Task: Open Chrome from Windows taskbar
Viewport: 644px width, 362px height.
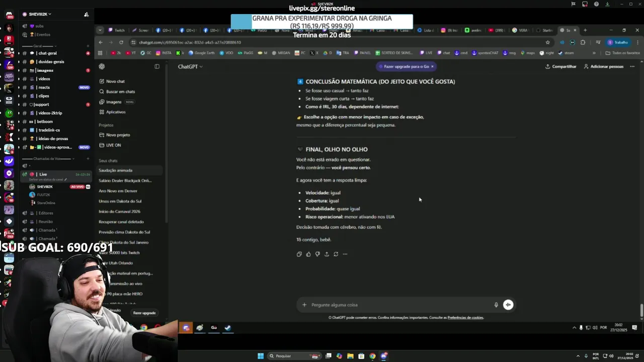Action: pyautogui.click(x=372, y=356)
